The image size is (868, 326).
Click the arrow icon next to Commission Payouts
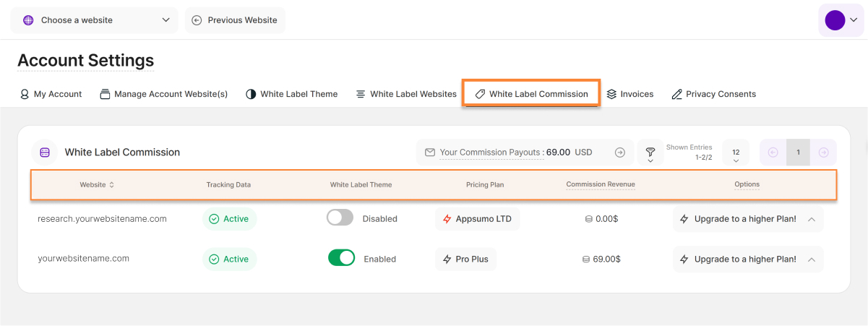pos(619,153)
